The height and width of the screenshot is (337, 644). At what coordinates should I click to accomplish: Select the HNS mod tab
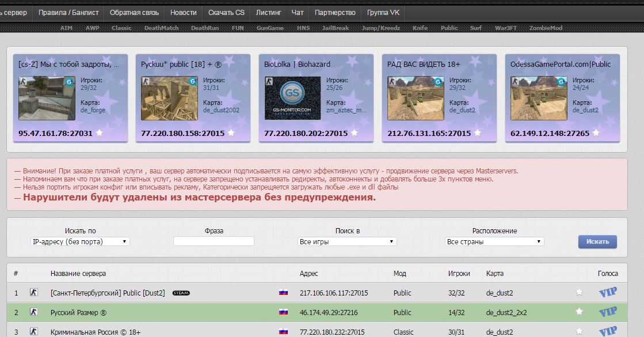pyautogui.click(x=303, y=28)
